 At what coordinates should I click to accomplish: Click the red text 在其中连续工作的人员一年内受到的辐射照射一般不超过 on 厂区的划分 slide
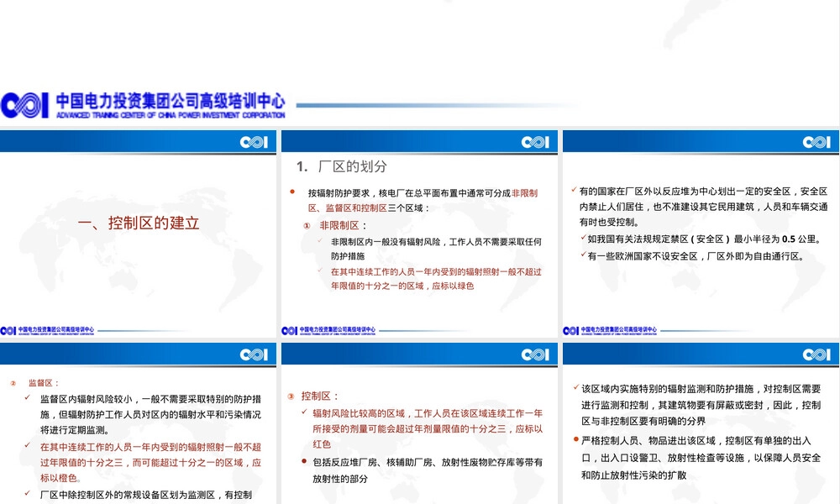[x=436, y=271]
